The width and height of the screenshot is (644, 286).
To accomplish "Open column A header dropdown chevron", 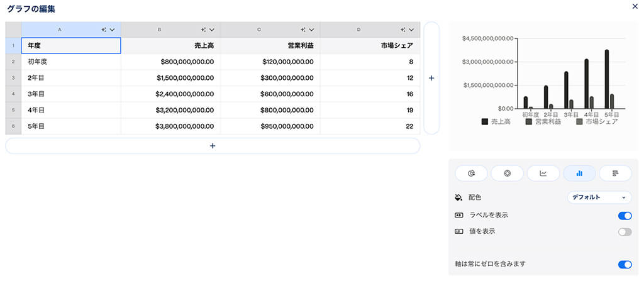I will point(112,30).
